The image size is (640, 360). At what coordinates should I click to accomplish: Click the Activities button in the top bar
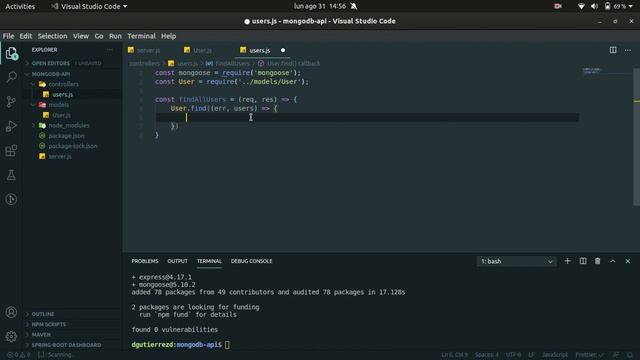tap(20, 7)
